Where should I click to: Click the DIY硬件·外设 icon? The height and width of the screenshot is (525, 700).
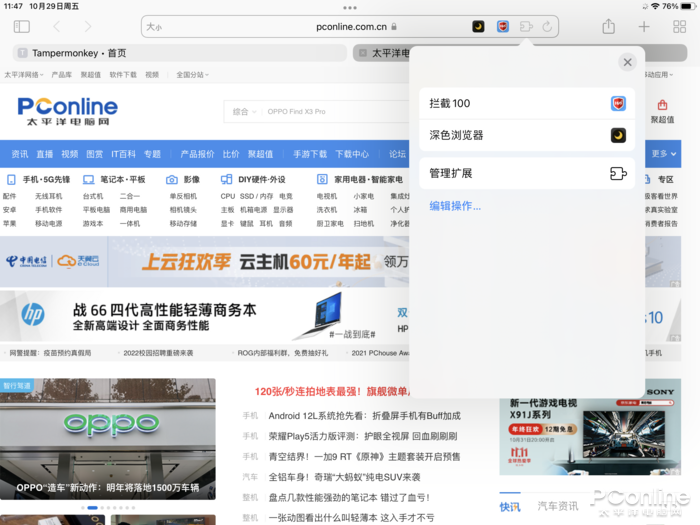[226, 179]
